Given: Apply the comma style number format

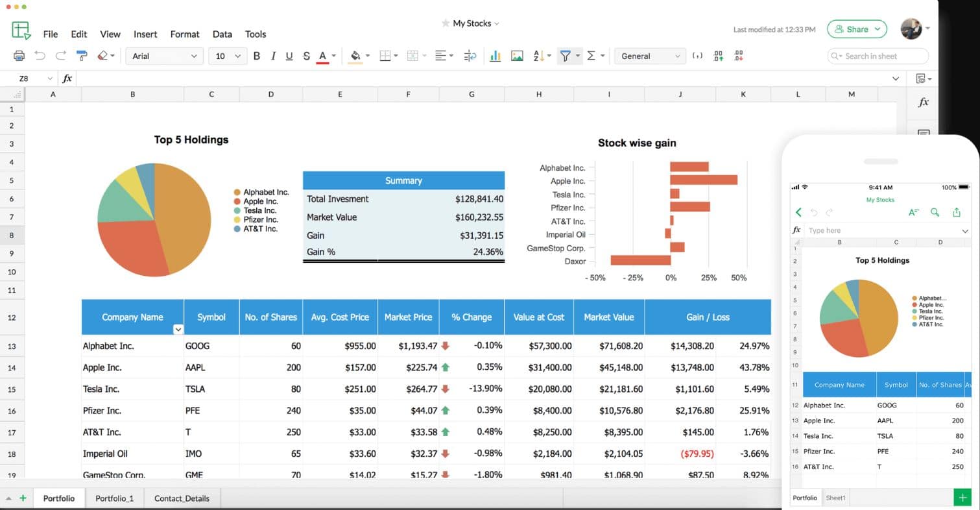Looking at the screenshot, I should 697,56.
